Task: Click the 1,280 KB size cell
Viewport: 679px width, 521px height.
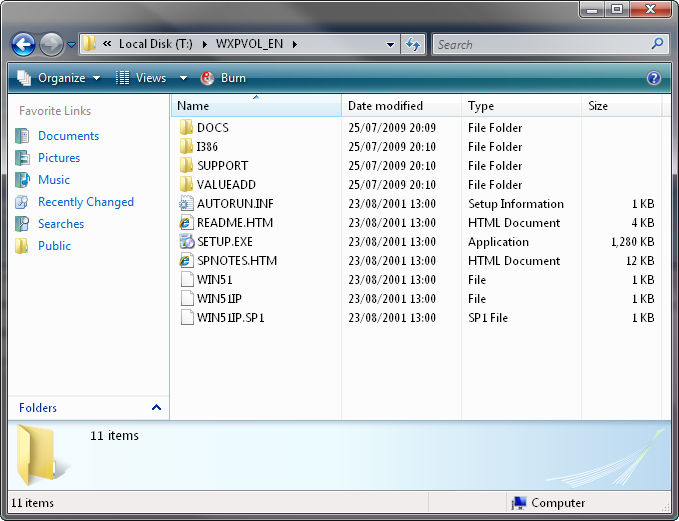Action: click(x=632, y=242)
